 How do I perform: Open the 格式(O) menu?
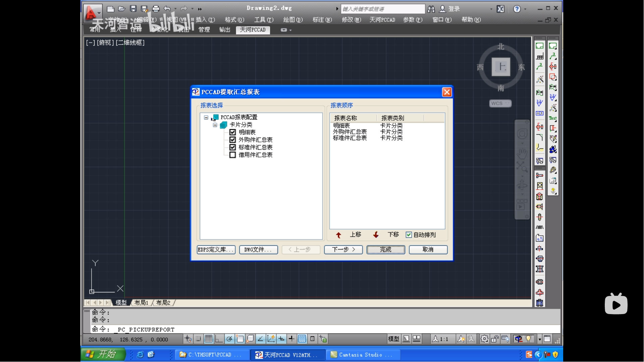tap(235, 20)
